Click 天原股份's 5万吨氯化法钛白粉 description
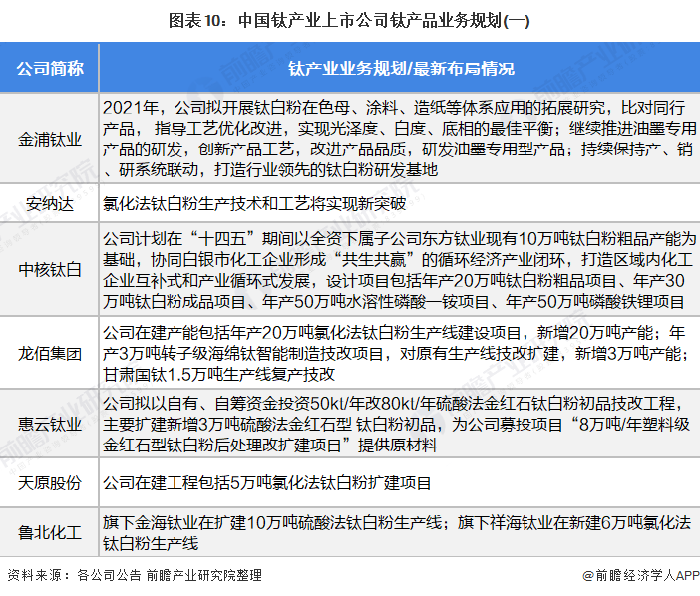700x596 pixels. pyautogui.click(x=267, y=483)
